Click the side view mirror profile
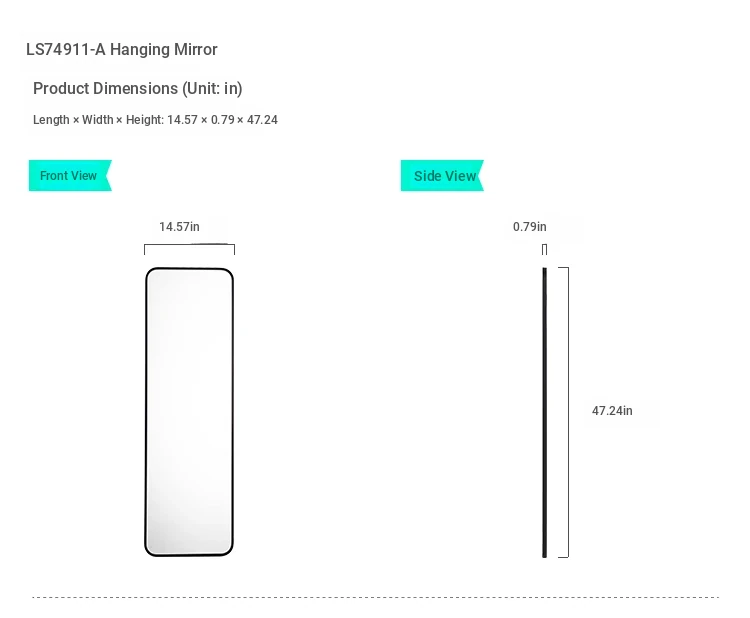The height and width of the screenshot is (618, 750). [544, 412]
